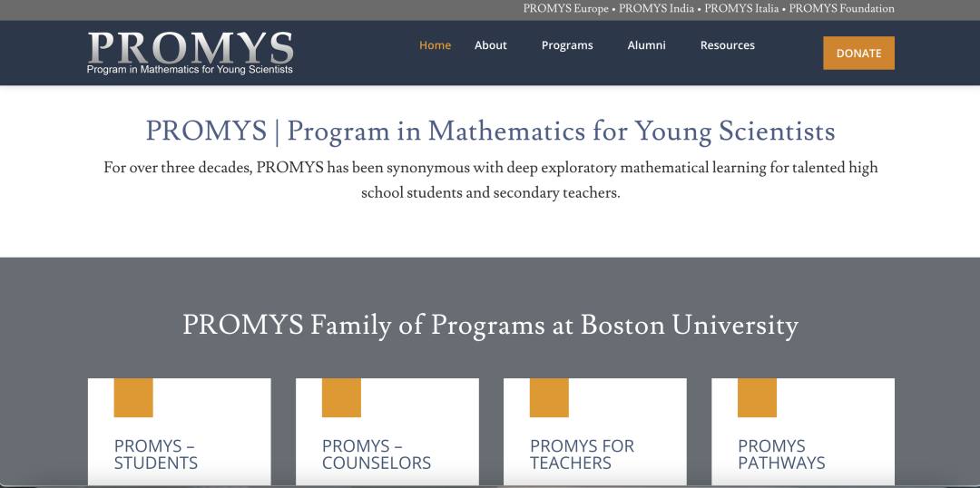Click the PROMYS logo in the header
The image size is (980, 488).
191,53
